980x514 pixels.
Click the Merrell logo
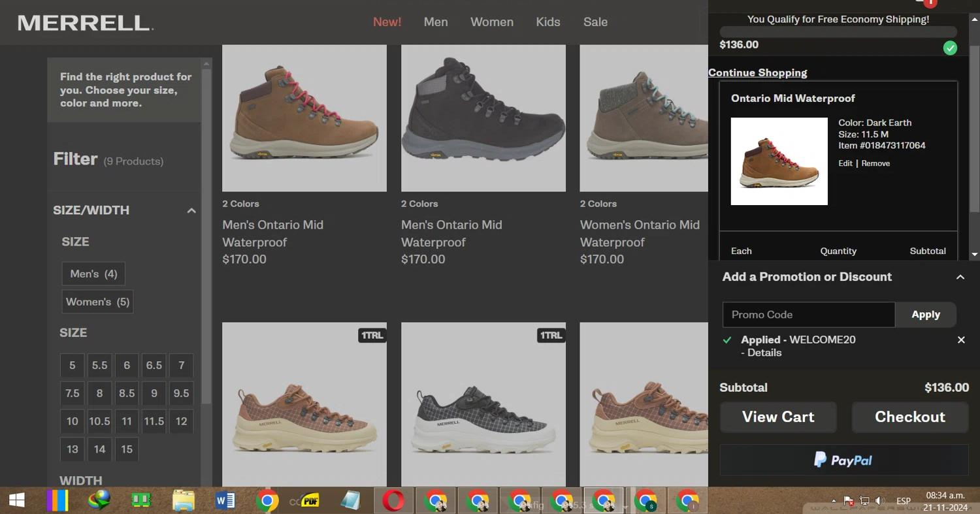pyautogui.click(x=86, y=23)
